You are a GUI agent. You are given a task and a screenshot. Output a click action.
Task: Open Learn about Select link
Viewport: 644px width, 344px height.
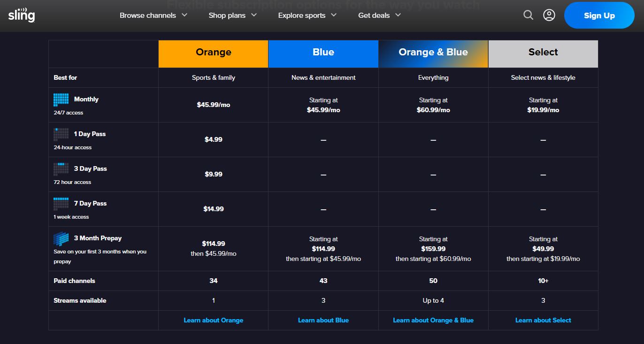[x=543, y=320]
